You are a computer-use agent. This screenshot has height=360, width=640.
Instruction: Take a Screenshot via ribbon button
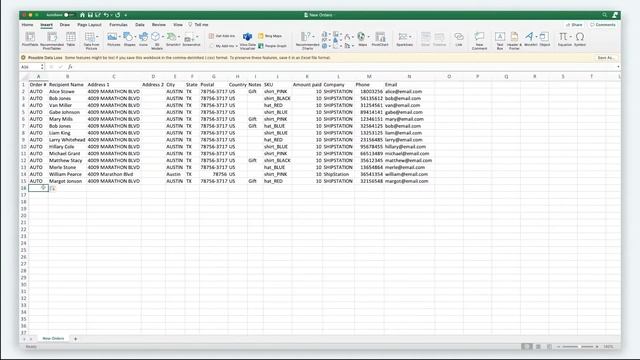pos(190,40)
